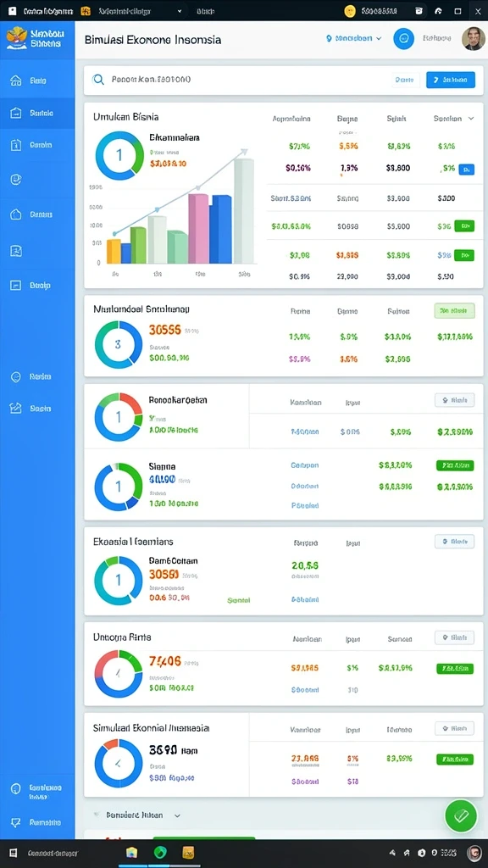488x868 pixels.
Task: Select the clipboard icon in the left sidebar
Action: pos(16,145)
